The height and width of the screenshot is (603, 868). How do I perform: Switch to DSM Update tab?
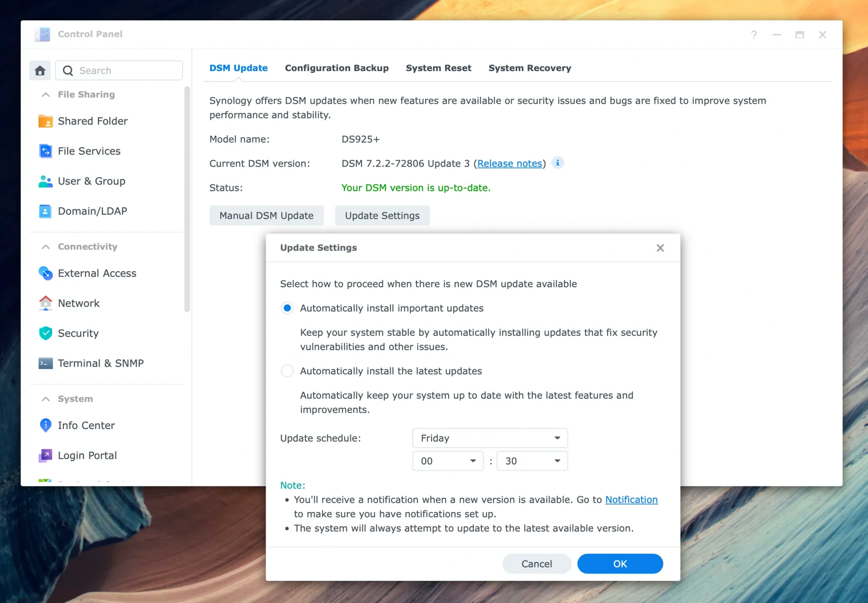click(x=238, y=68)
